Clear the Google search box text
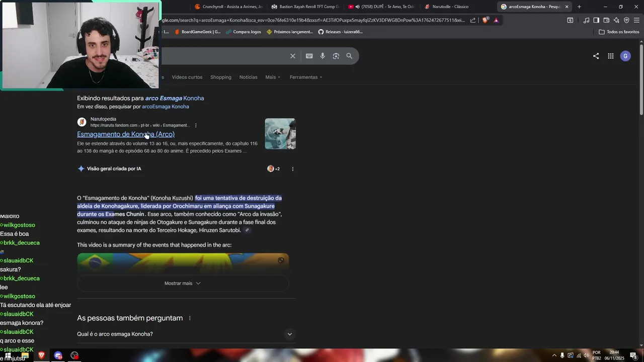The width and height of the screenshot is (644, 362). 293,56
